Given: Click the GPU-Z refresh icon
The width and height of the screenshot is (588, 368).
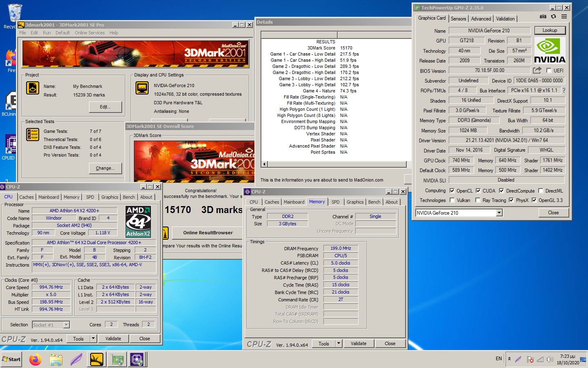Looking at the screenshot, I should 553,17.
